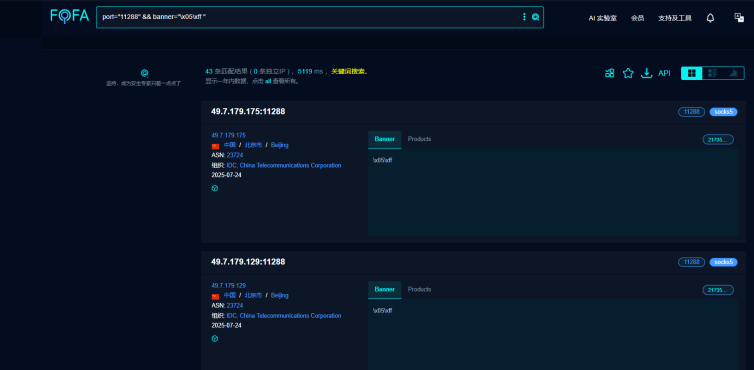Screen dimensions: 754x370
Task: Open the three-dot options in search bar
Action: [x=524, y=17]
